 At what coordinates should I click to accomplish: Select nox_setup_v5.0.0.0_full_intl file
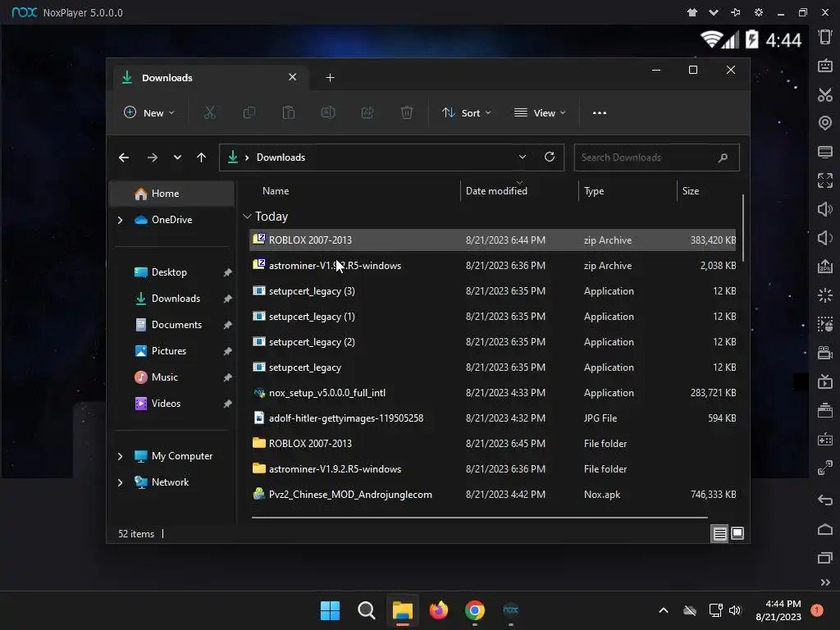[493, 393]
